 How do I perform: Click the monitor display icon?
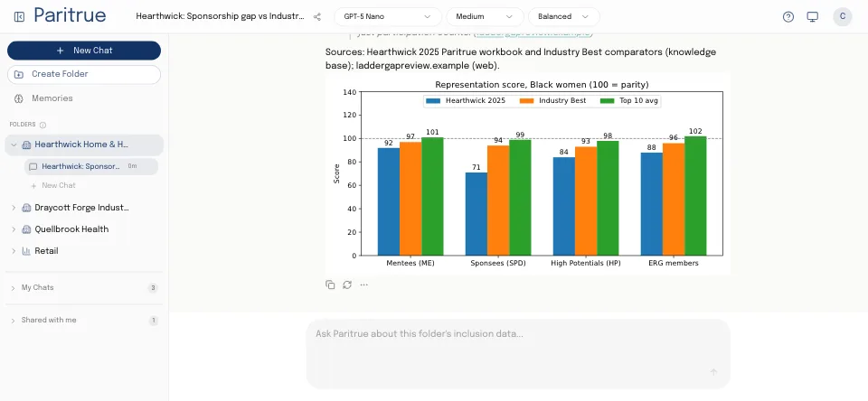point(812,16)
